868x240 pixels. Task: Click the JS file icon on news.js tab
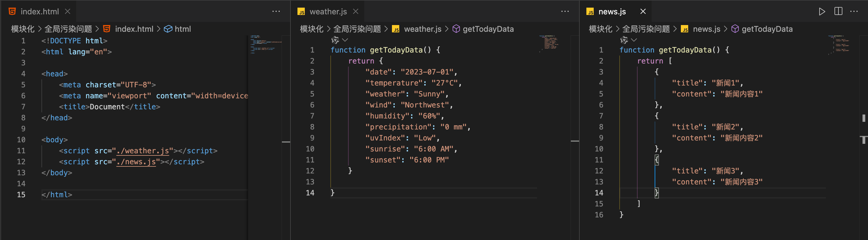[x=590, y=12]
